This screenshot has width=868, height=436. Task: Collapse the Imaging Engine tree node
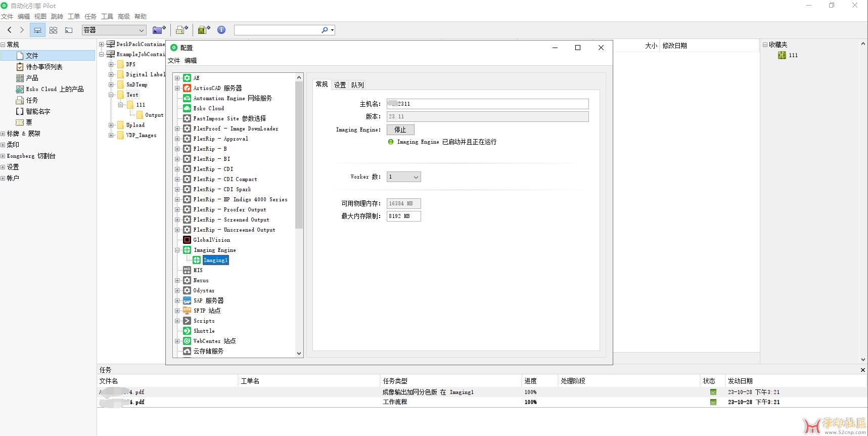coord(177,250)
